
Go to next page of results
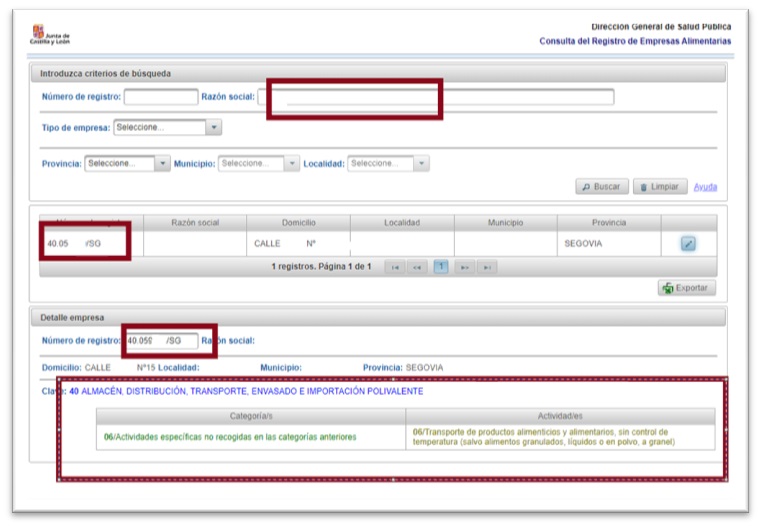pyautogui.click(x=463, y=268)
